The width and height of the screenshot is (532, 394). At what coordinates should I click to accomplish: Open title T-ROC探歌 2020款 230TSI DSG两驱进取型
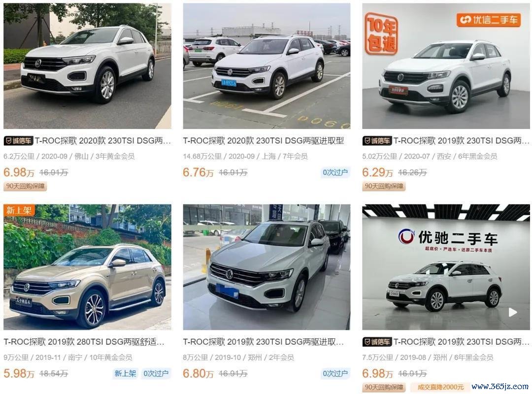pyautogui.click(x=263, y=140)
